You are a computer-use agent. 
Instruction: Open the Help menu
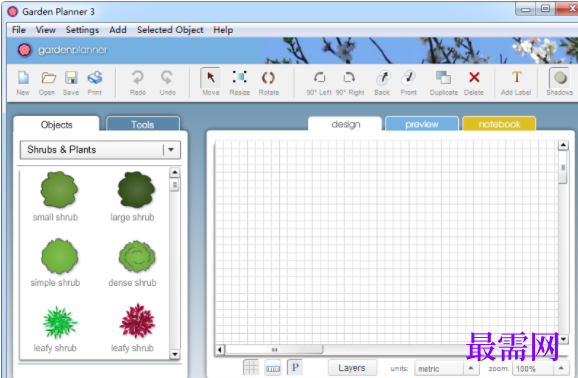pos(223,30)
